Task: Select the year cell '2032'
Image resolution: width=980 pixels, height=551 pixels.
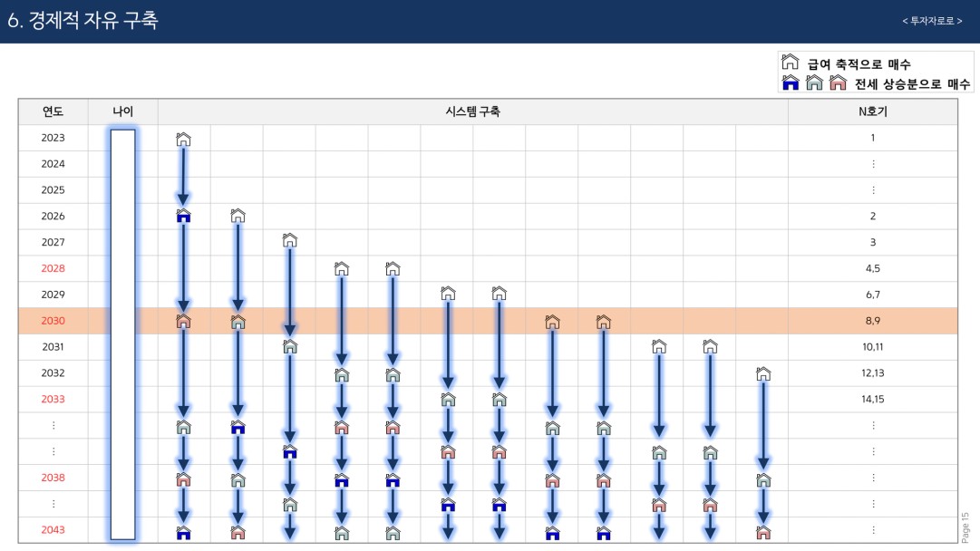Action: point(53,373)
